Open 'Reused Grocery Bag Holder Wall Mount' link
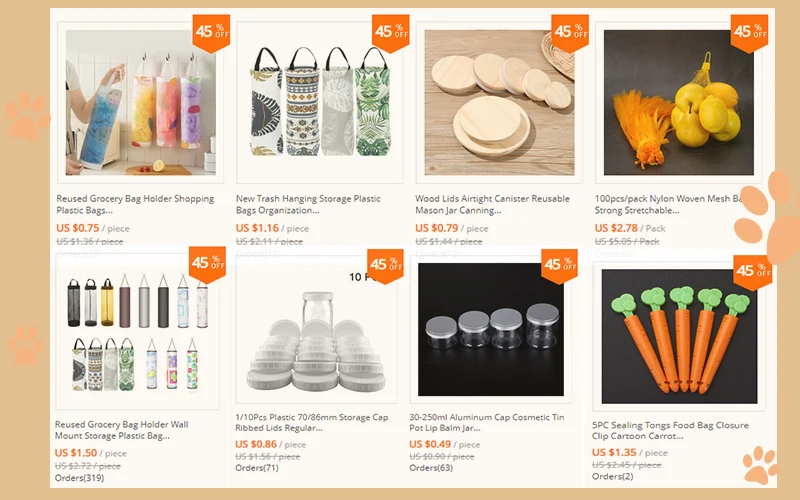The image size is (800, 500). pos(121,430)
